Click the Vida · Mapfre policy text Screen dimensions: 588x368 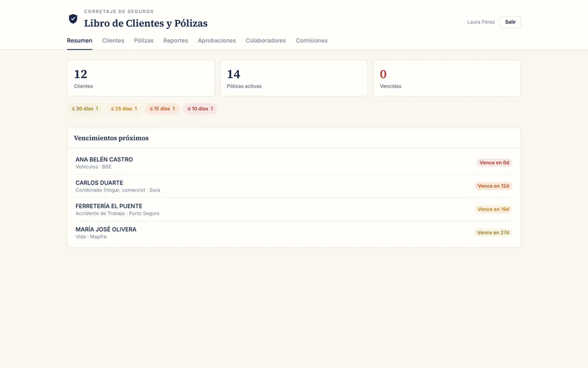[91, 237]
